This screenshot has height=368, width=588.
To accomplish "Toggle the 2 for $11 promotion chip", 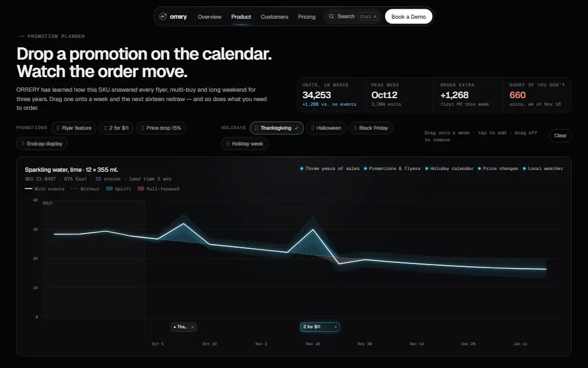I will tap(116, 128).
